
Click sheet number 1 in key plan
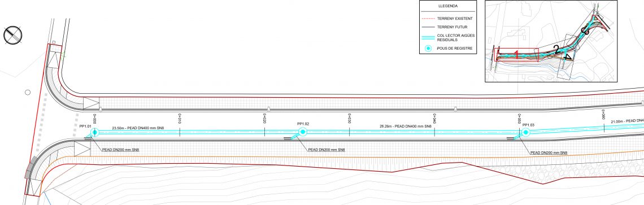517,55
